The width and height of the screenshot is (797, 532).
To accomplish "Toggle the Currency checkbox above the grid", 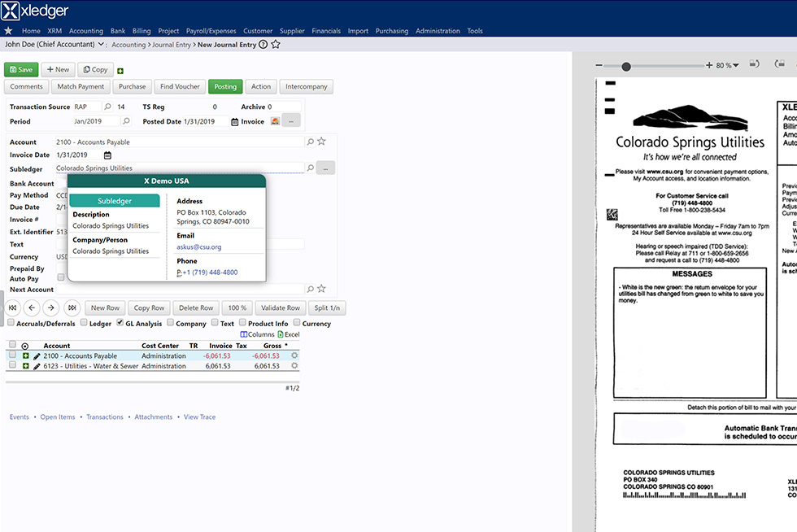I will tap(296, 322).
